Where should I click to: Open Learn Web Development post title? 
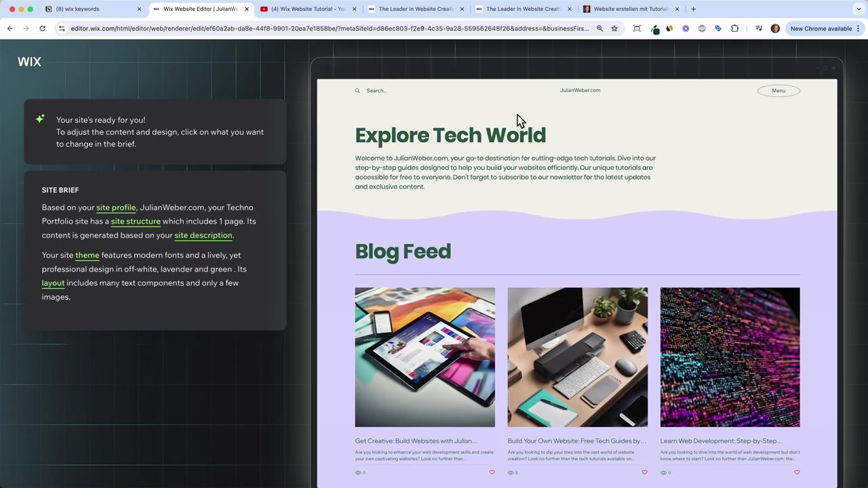[x=721, y=441]
